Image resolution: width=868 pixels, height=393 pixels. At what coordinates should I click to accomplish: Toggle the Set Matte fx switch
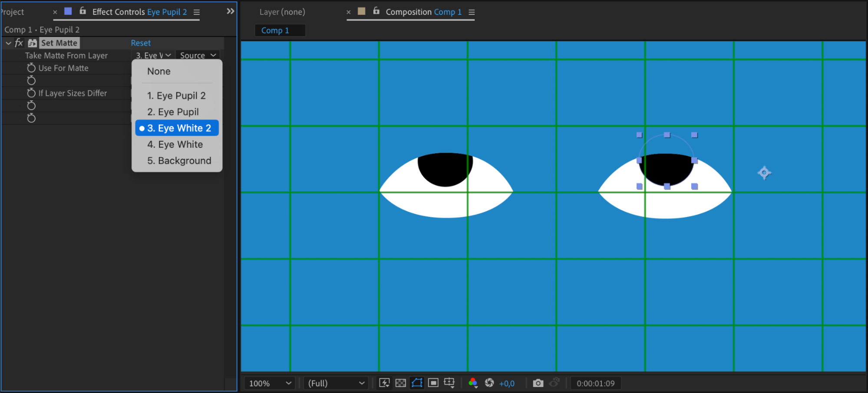(x=19, y=43)
